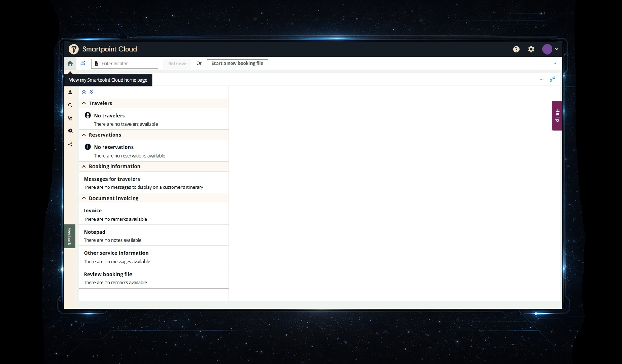Open the settings gear icon

tap(531, 49)
